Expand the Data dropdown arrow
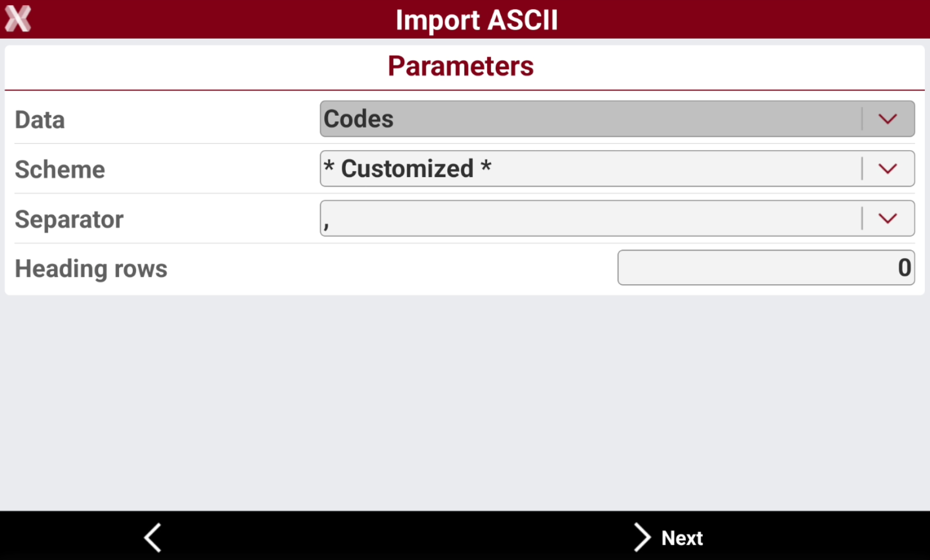Viewport: 930px width, 560px height. [x=887, y=119]
